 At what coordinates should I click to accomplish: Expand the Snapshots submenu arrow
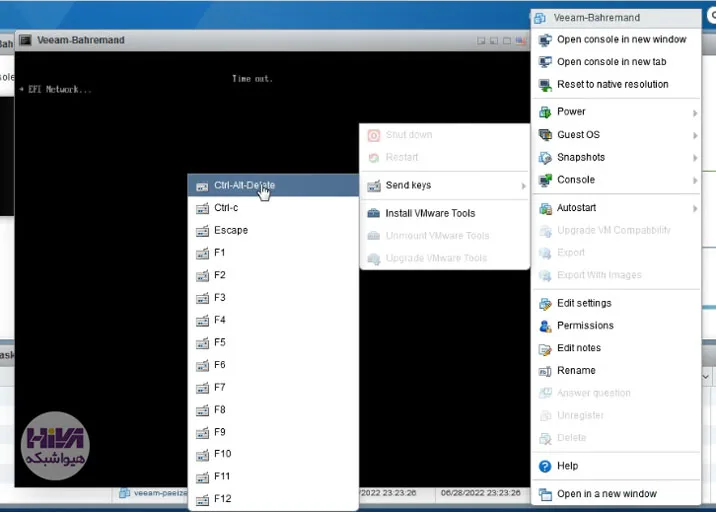click(695, 158)
